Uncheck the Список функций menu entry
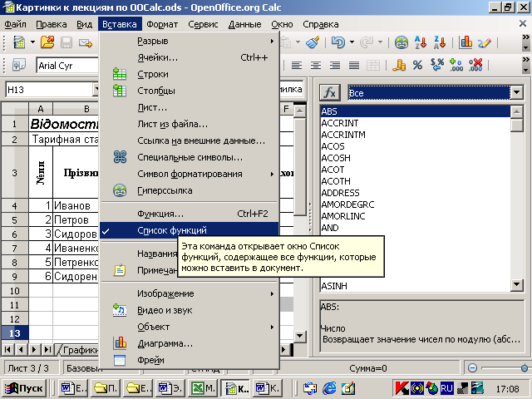The width and height of the screenshot is (532, 399). pyautogui.click(x=189, y=231)
